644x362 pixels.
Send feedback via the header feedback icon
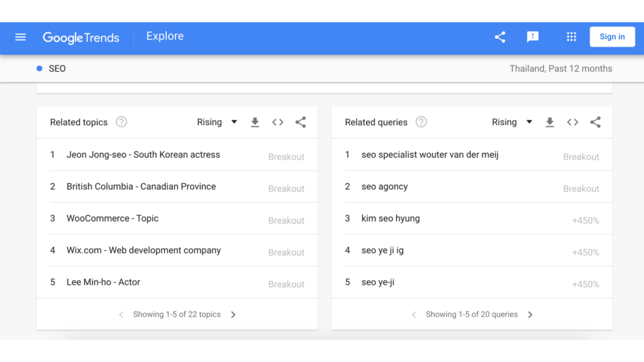click(533, 37)
